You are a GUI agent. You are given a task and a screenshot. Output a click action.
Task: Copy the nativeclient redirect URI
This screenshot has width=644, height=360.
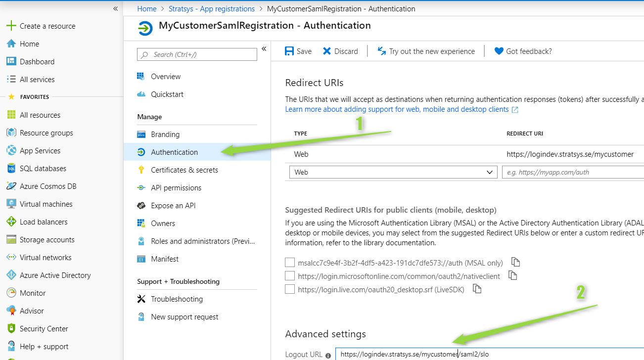click(512, 275)
